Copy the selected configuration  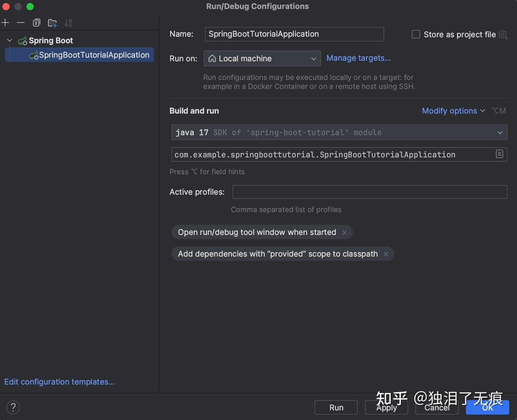point(36,22)
